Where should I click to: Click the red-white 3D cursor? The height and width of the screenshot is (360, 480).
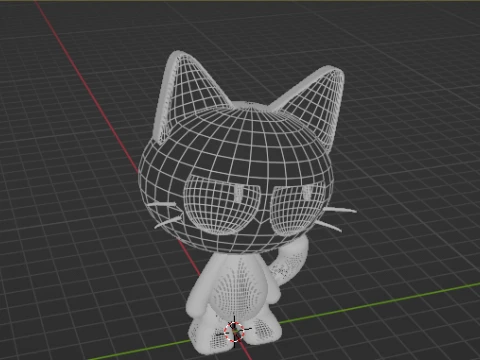point(234,331)
